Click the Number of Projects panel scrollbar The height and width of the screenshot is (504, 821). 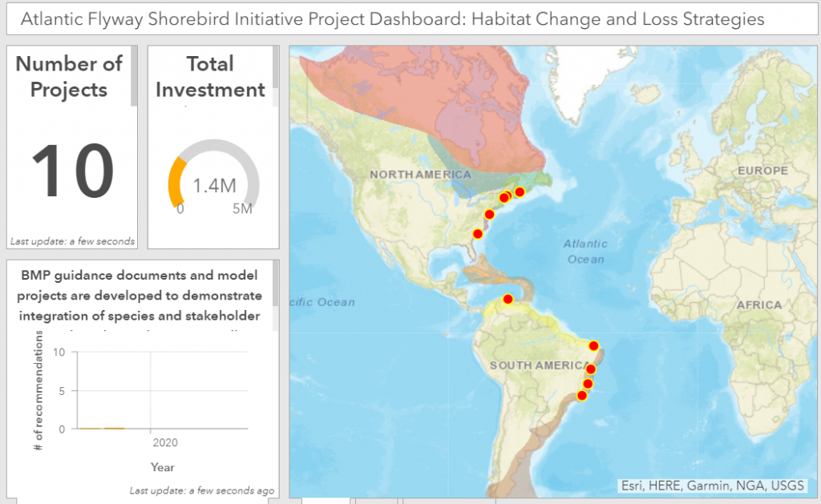coord(135,76)
